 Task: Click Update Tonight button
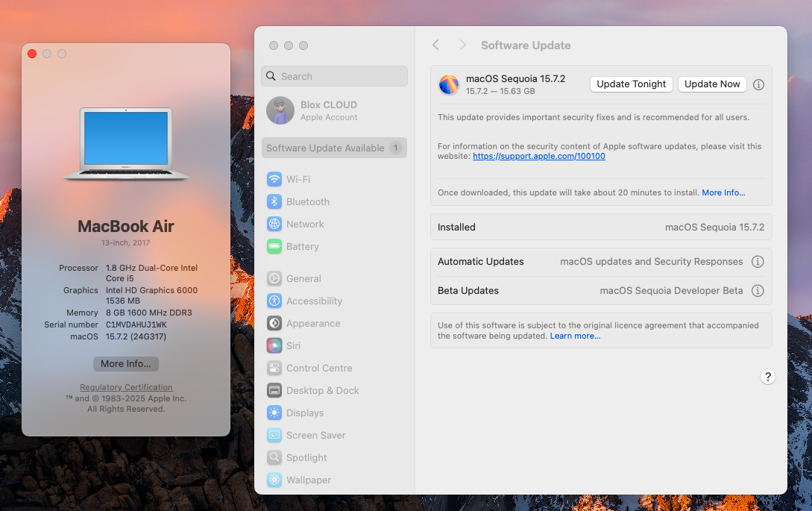(632, 84)
